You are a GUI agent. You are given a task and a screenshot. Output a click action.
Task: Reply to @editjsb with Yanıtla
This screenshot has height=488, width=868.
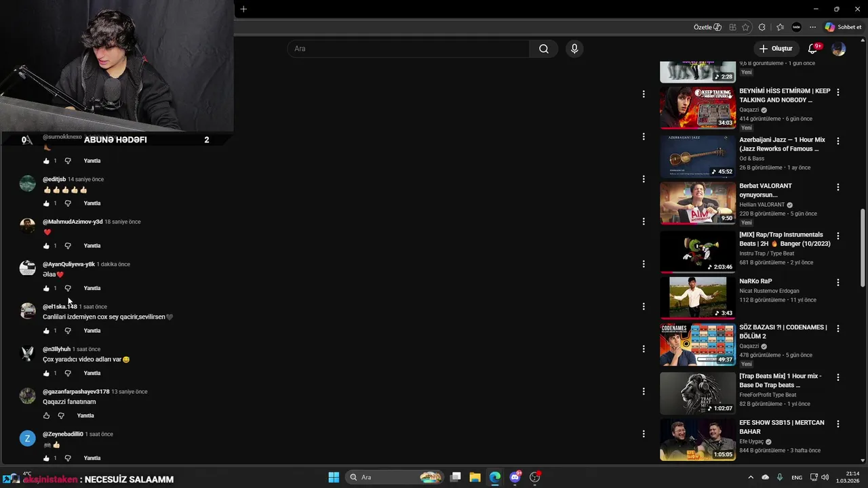(92, 203)
